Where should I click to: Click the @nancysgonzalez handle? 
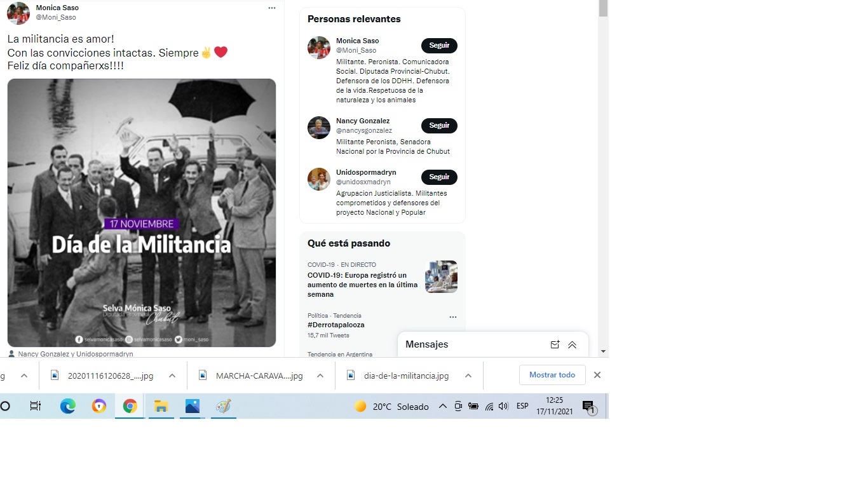[364, 130]
